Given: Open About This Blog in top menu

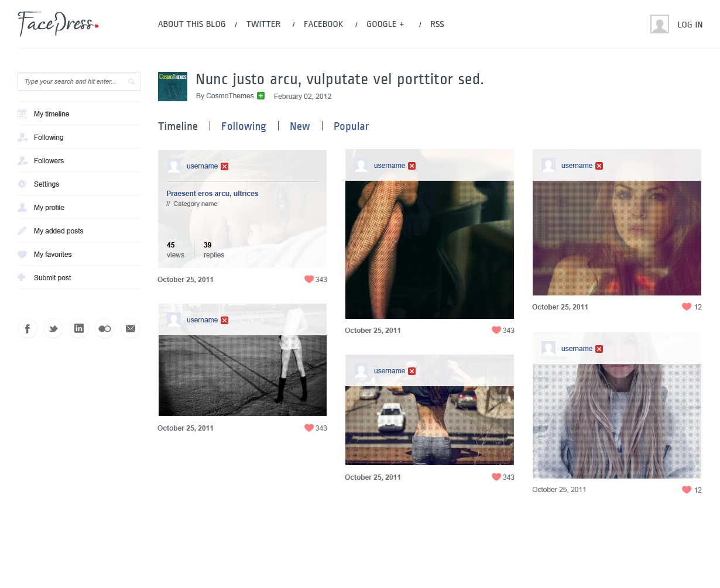Looking at the screenshot, I should click(192, 24).
